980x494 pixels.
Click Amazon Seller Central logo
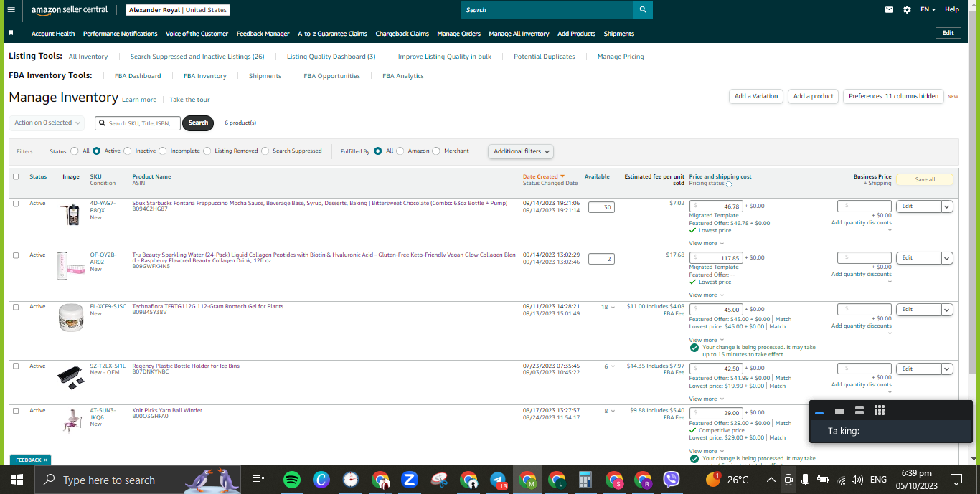point(70,10)
